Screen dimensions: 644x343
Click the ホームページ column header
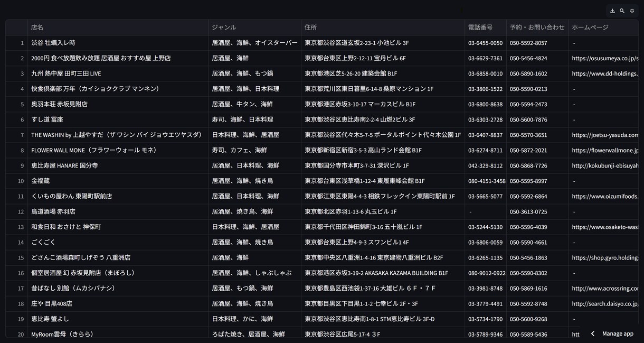[x=603, y=27]
